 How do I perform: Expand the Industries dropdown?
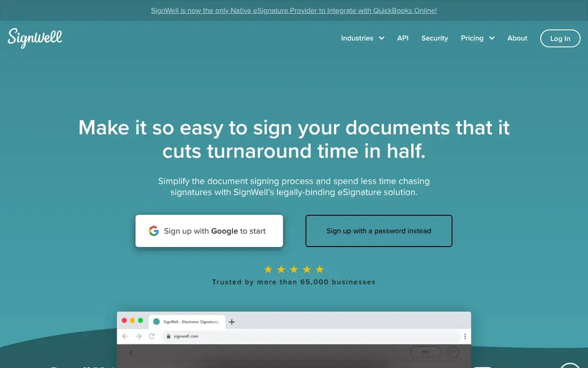click(x=362, y=38)
